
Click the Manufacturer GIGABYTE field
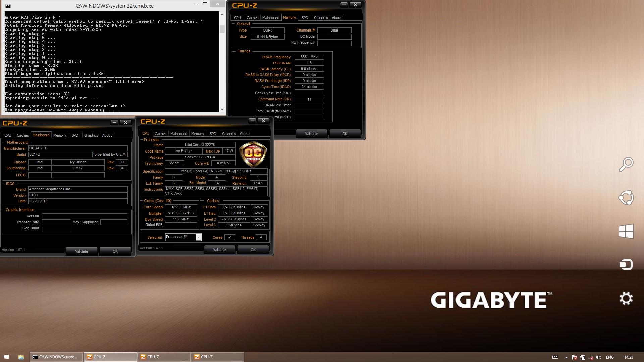(78, 148)
